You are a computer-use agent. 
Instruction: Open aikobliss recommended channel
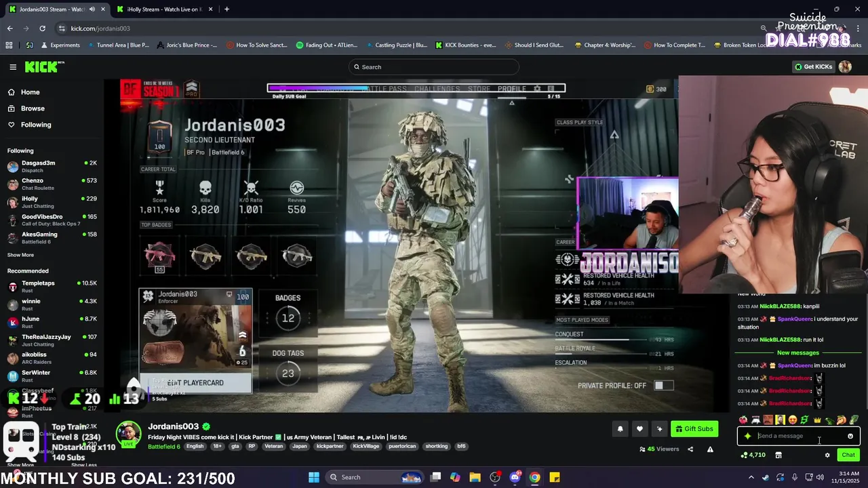(52, 358)
